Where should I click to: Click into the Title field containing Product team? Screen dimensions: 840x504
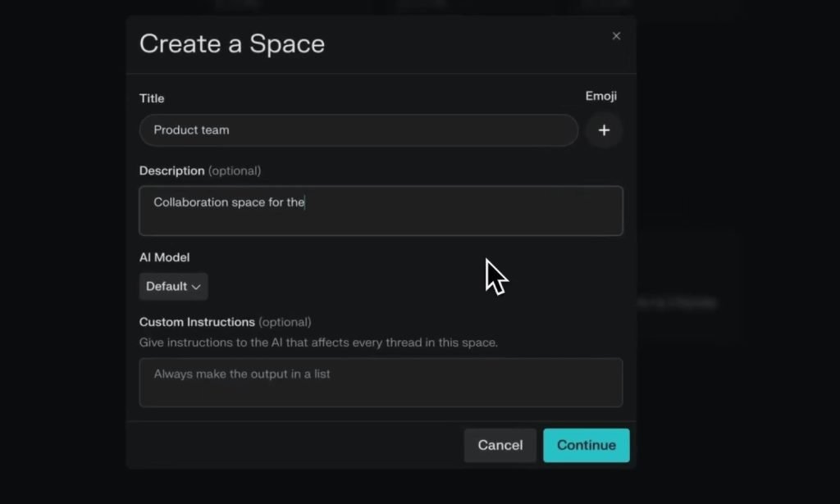358,130
